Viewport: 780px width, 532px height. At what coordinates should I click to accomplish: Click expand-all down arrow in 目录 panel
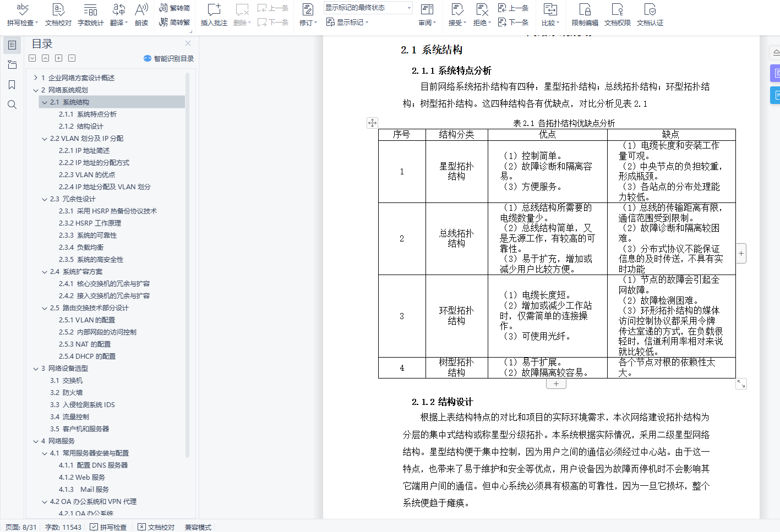[x=32, y=58]
